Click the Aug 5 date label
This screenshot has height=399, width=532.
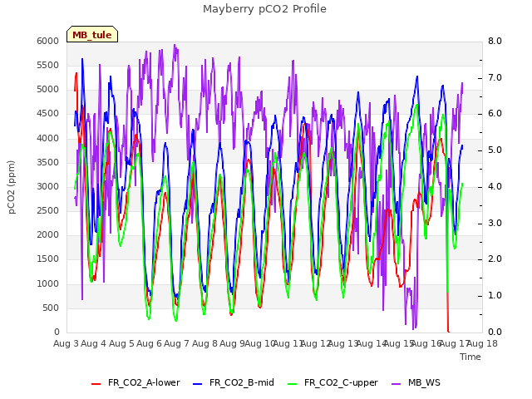(x=121, y=343)
